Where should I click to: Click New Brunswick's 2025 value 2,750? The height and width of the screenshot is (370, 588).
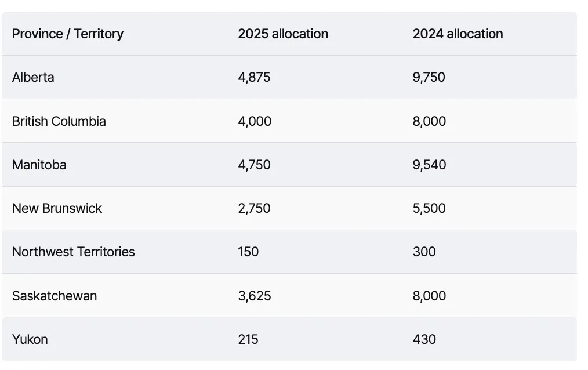[254, 208]
